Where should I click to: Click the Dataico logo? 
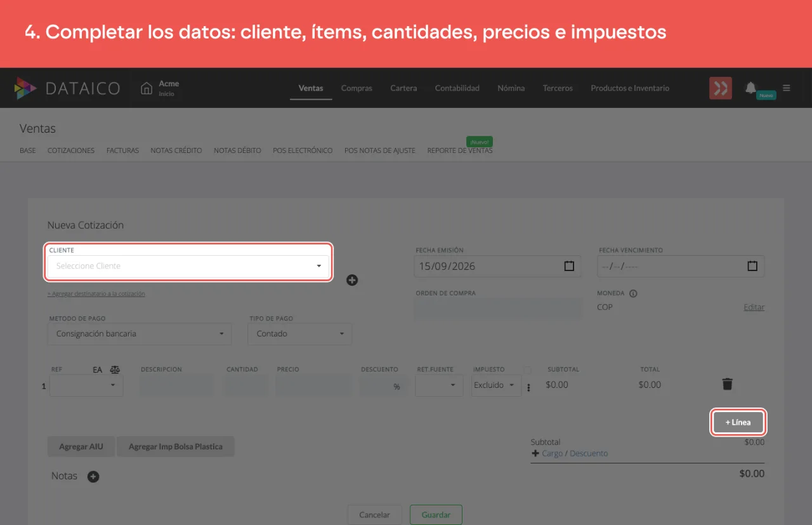[67, 88]
